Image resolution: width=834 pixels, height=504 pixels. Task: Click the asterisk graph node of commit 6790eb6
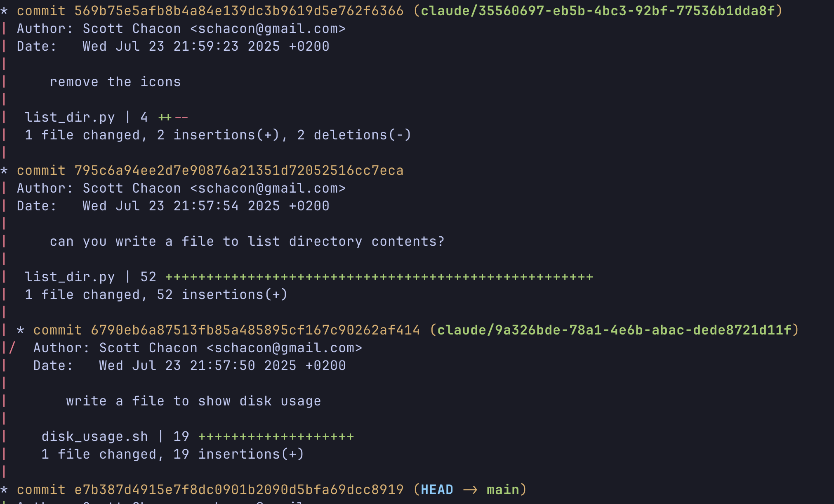click(x=20, y=330)
